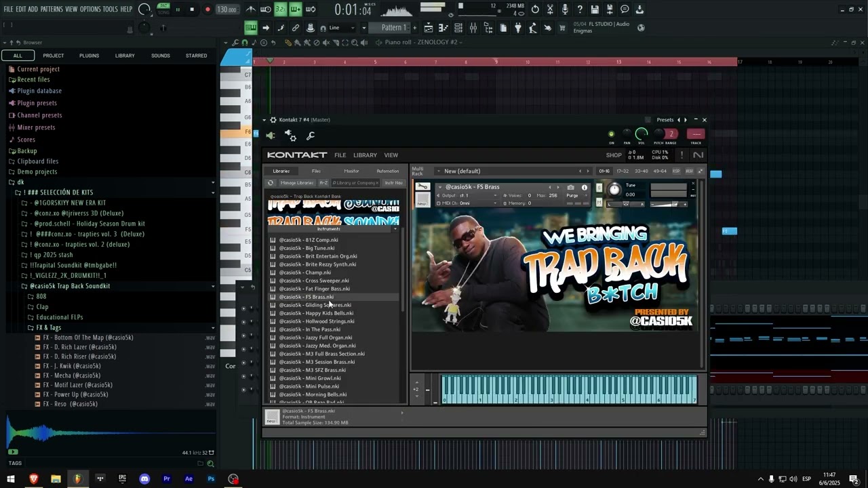Screen dimensions: 868x488
Task: Open Photoshop from the taskbar
Action: (x=211, y=479)
